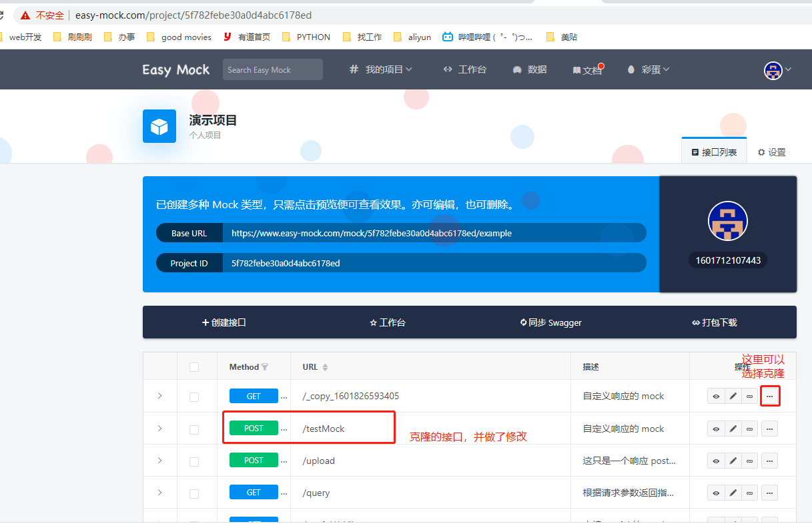Image resolution: width=812 pixels, height=526 pixels.
Task: Copy link of /_copy_1601826593405 interface
Action: (x=749, y=396)
